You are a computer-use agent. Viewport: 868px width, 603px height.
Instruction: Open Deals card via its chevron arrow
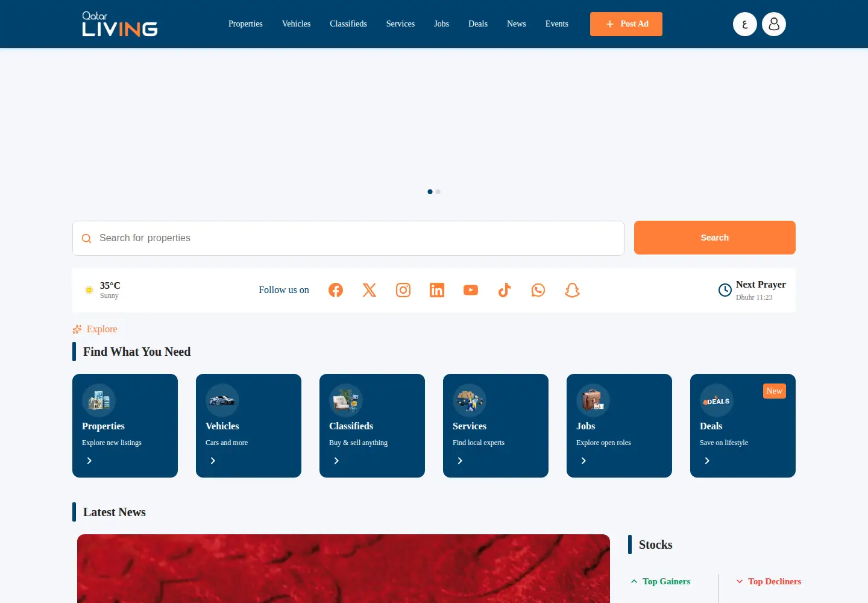tap(707, 461)
